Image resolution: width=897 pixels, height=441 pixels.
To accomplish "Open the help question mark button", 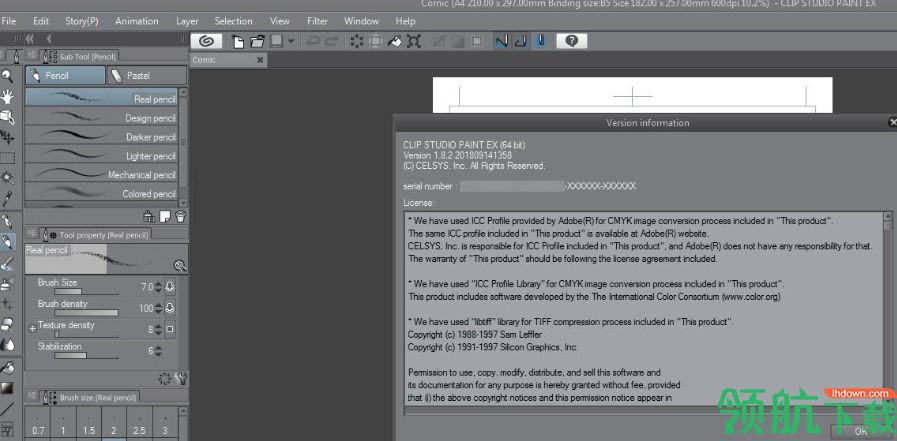I will pos(571,41).
